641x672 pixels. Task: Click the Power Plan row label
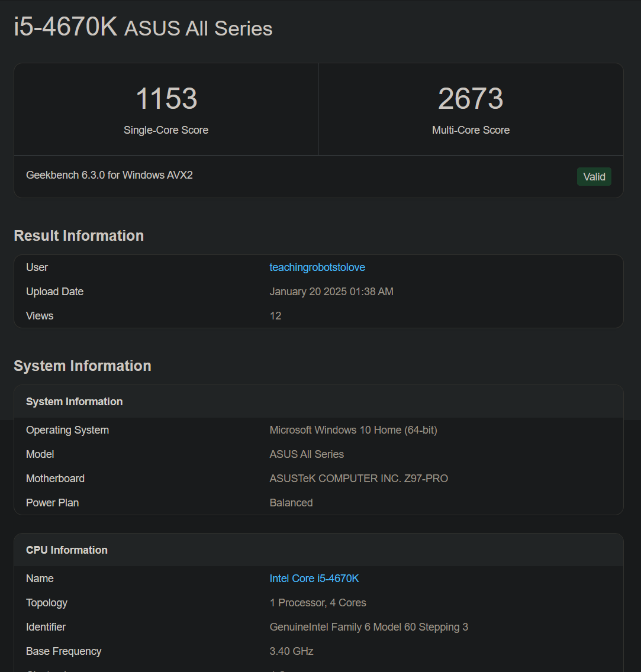tap(52, 503)
